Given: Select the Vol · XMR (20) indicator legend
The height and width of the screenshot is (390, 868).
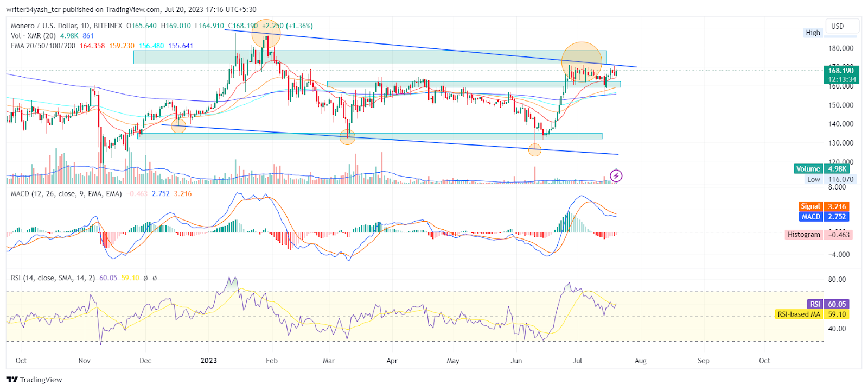Looking at the screenshot, I should [x=33, y=36].
